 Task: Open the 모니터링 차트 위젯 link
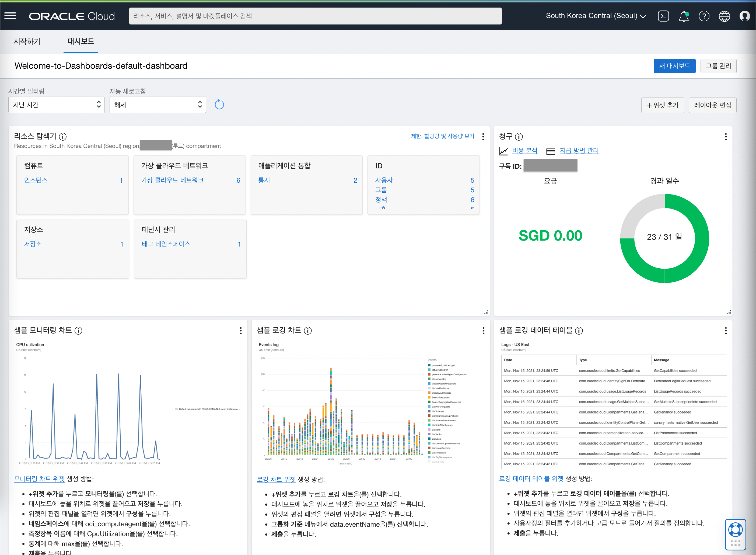(39, 479)
